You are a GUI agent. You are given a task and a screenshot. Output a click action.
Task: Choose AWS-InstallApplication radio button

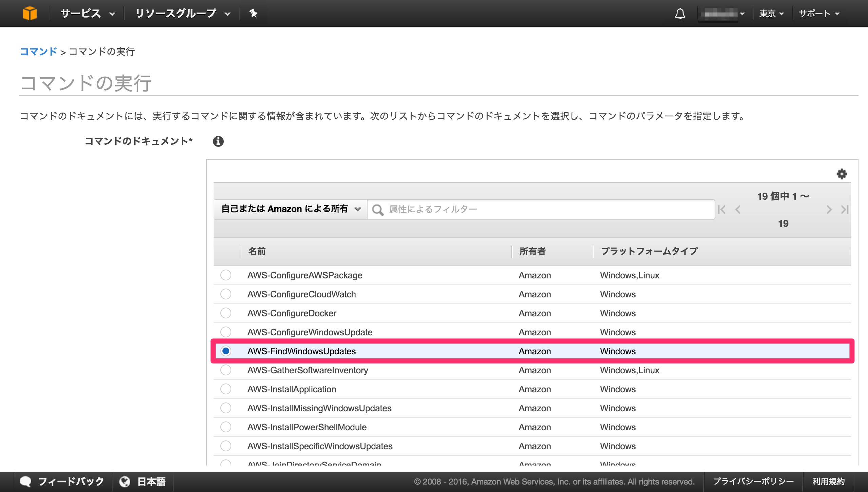[225, 389]
